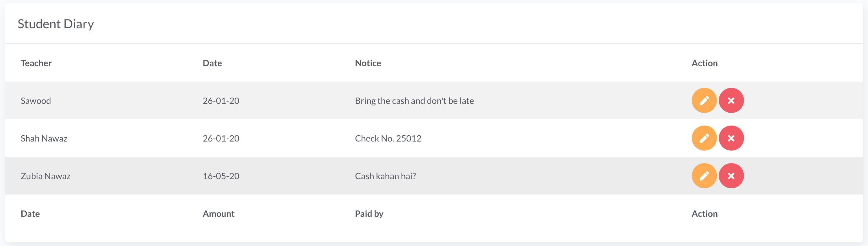The width and height of the screenshot is (868, 246).
Task: Click the notice 'Bring the cash and don't be late'
Action: (414, 101)
